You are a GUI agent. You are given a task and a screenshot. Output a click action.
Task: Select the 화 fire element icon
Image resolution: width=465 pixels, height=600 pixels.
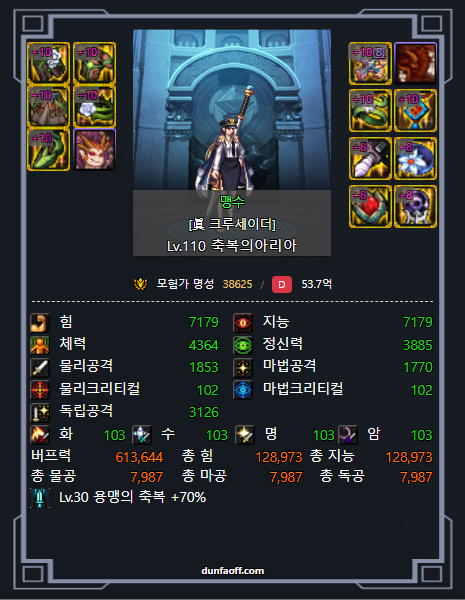(40, 435)
